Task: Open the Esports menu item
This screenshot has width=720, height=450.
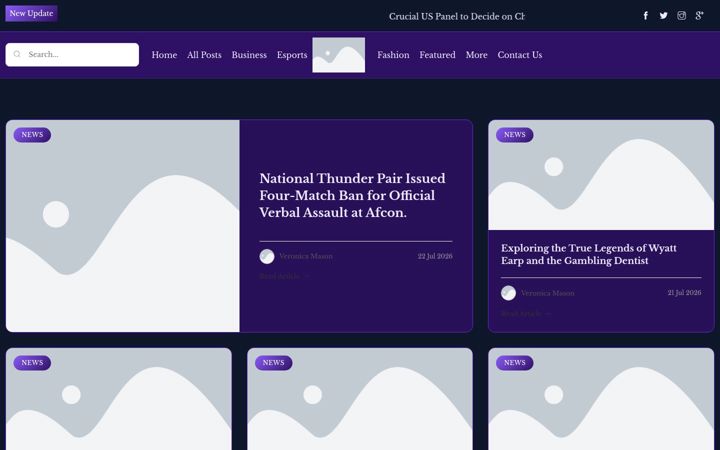Action: point(292,55)
